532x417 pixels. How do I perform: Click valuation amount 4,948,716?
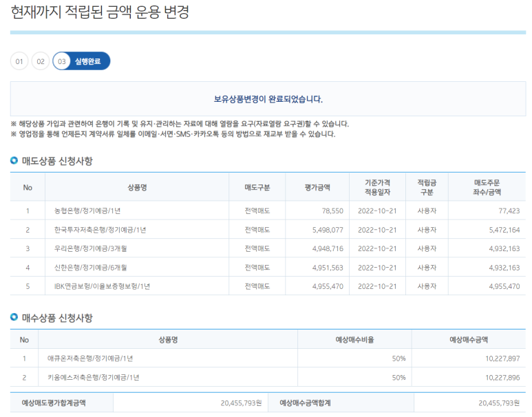coord(328,248)
